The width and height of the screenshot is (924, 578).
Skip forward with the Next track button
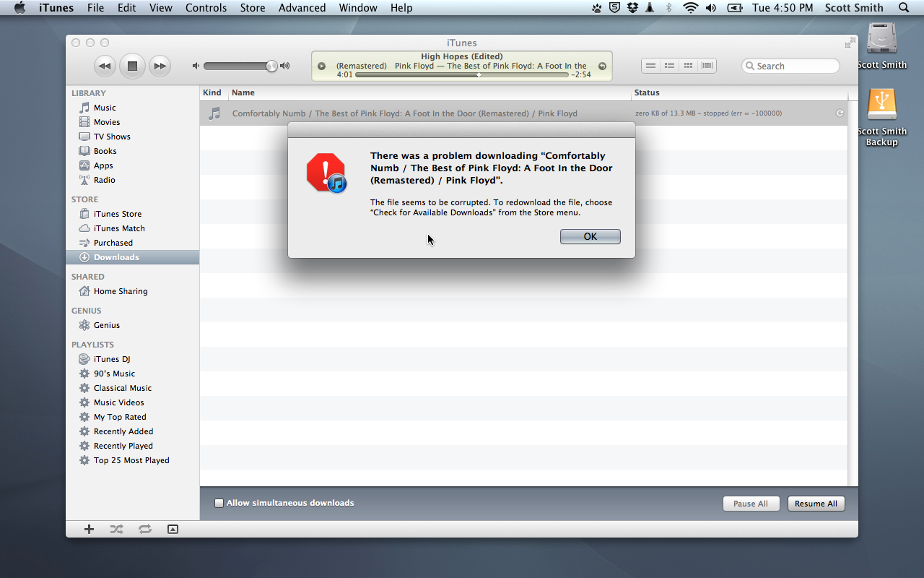160,66
